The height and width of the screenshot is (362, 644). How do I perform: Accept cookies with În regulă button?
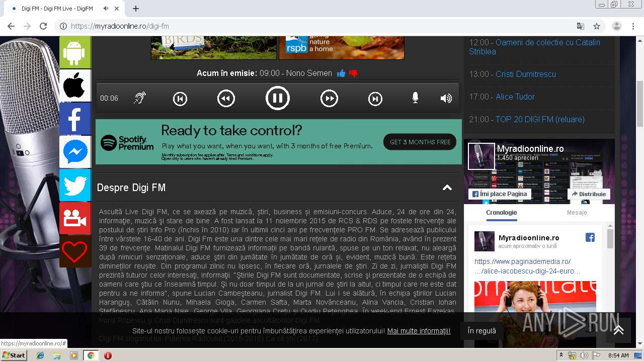481,331
